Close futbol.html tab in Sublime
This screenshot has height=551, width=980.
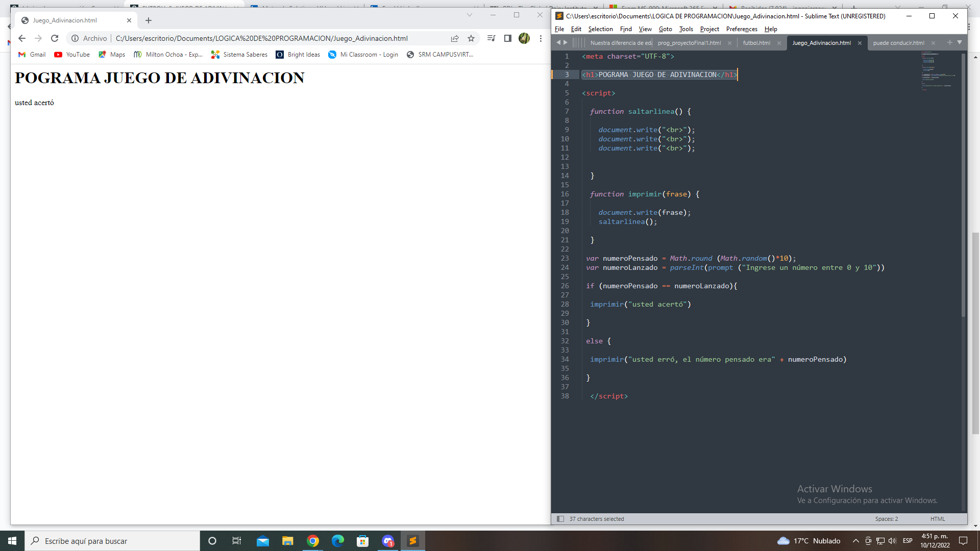[x=779, y=43]
